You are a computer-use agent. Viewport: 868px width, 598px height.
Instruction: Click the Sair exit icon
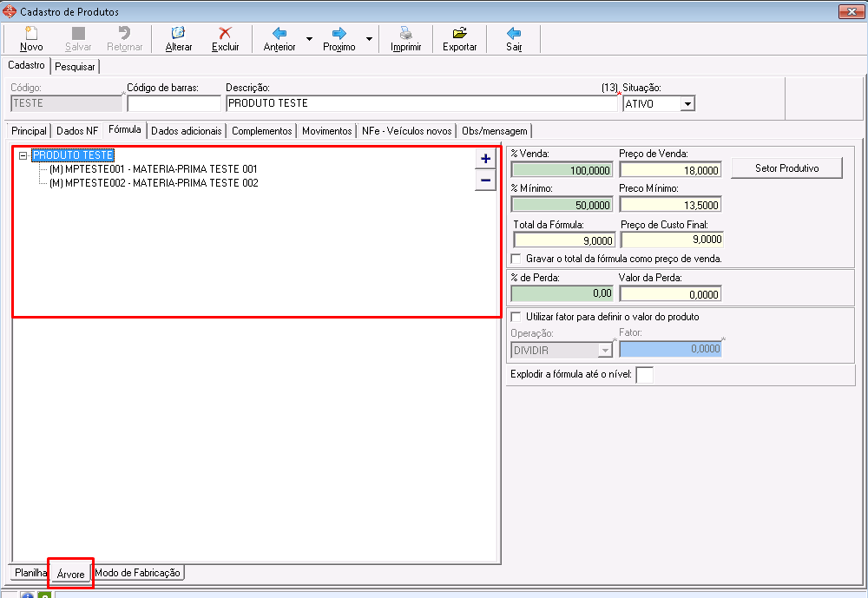pos(514,33)
